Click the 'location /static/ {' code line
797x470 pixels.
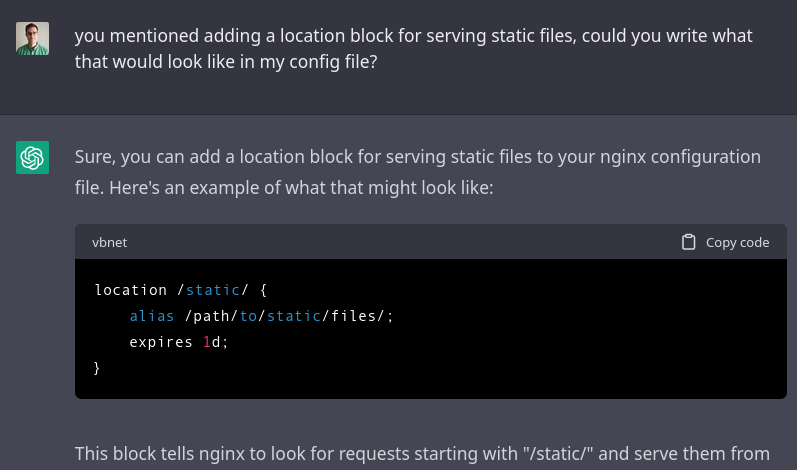pyautogui.click(x=181, y=290)
